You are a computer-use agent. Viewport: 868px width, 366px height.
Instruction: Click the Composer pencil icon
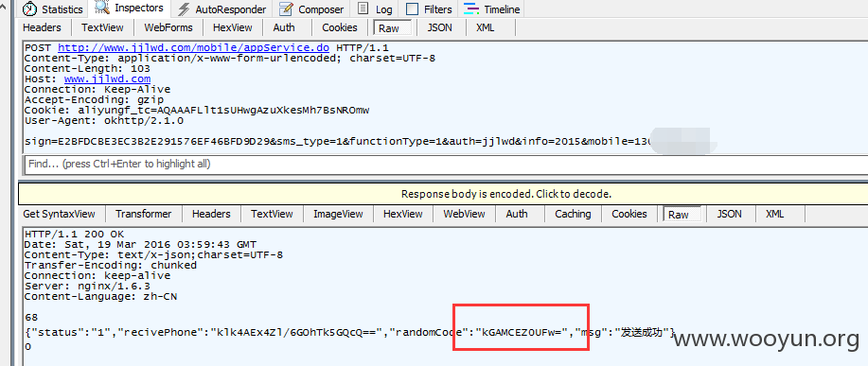[x=286, y=9]
